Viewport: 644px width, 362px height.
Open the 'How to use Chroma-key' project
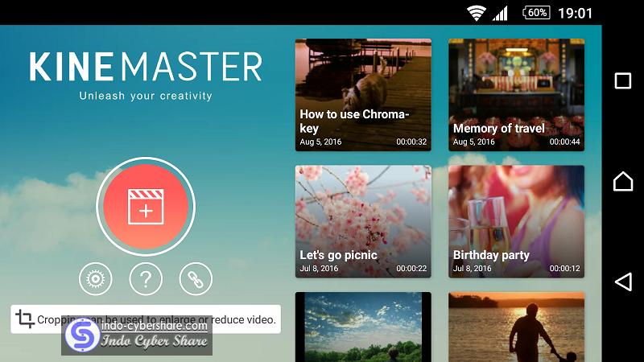point(363,95)
